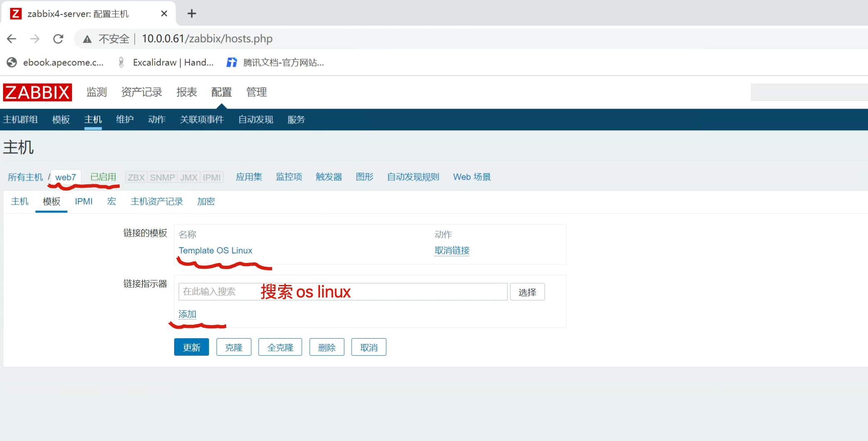Open a new browser tab
Image resolution: width=868 pixels, height=441 pixels.
[192, 14]
